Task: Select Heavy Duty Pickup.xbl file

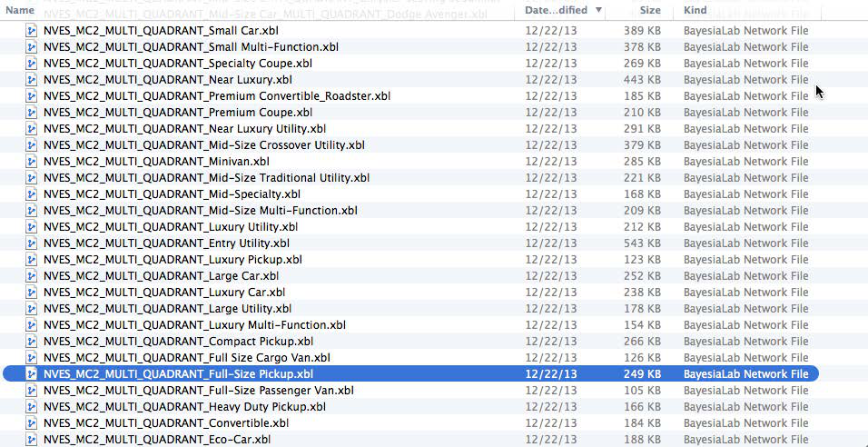Action: (x=179, y=407)
